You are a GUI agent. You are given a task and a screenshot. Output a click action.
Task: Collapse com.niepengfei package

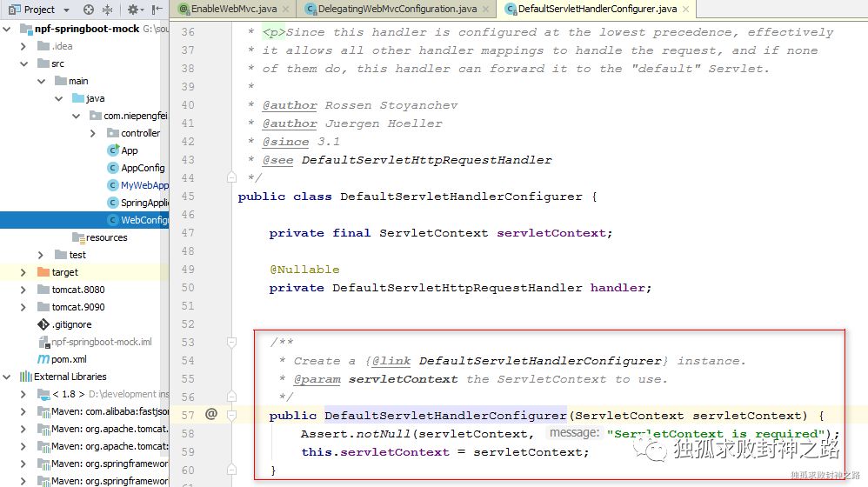[76, 117]
